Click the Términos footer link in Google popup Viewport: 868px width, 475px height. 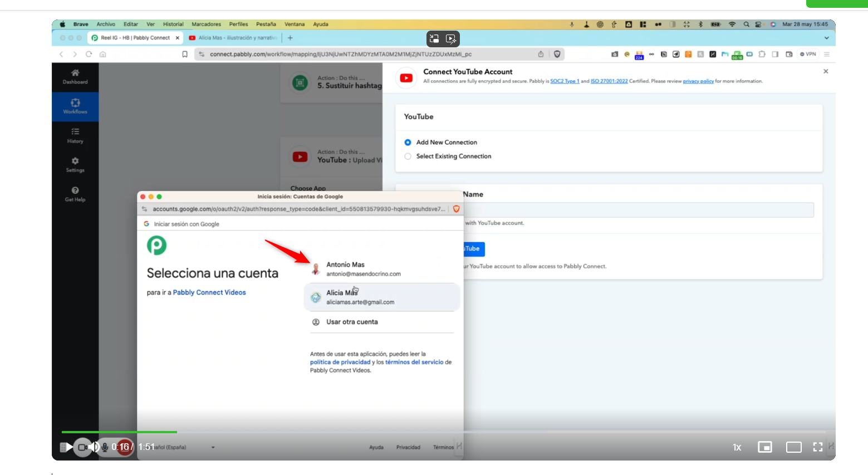[x=444, y=447]
